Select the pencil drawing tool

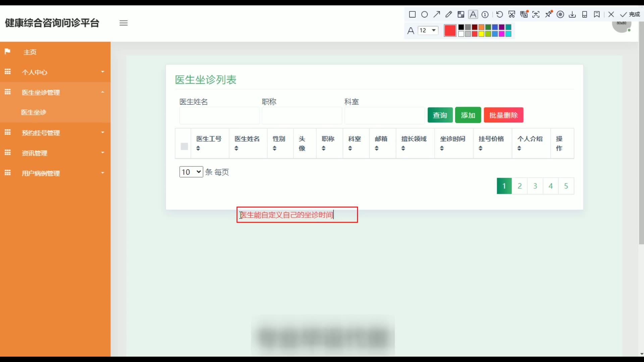click(448, 14)
